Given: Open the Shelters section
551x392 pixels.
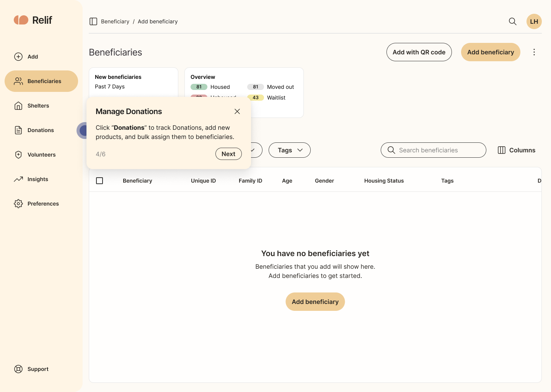Looking at the screenshot, I should pos(41,106).
